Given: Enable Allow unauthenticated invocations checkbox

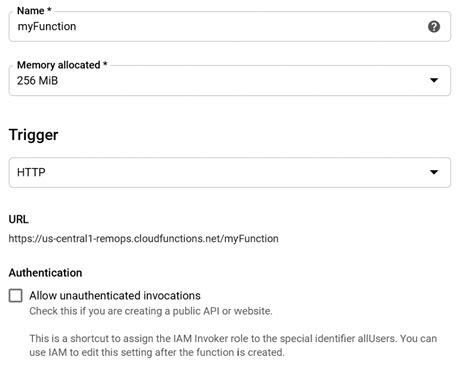Looking at the screenshot, I should pos(16,295).
